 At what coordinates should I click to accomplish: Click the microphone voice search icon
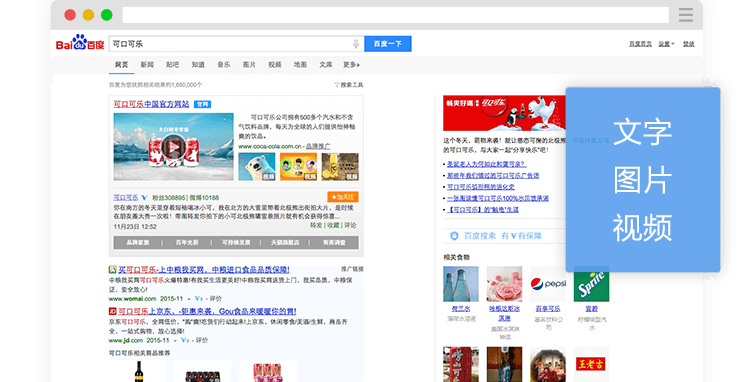(x=356, y=44)
